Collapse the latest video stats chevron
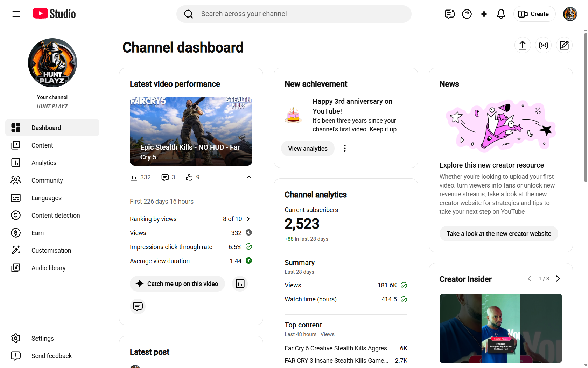 click(x=249, y=177)
